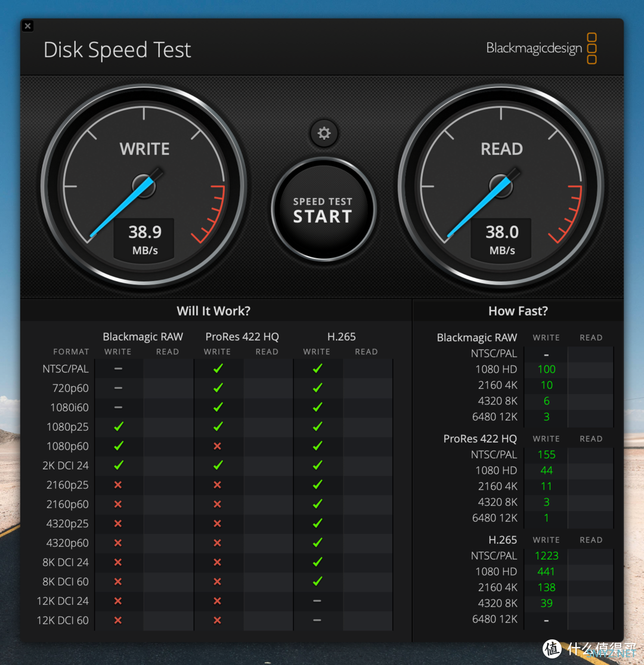The image size is (644, 665).
Task: Click the 12K DCI 24 format row label
Action: (63, 601)
